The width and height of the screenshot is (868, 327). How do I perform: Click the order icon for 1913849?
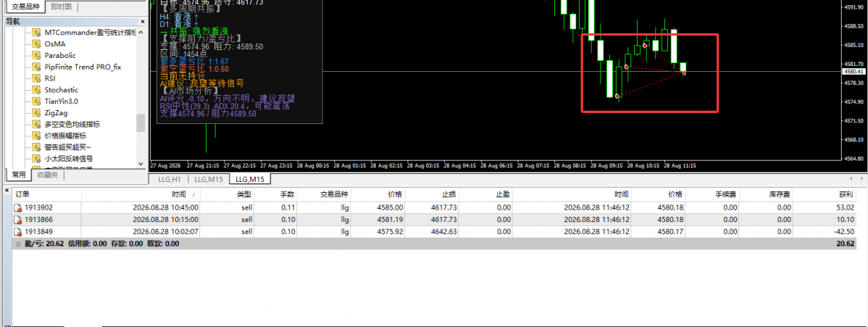[18, 231]
